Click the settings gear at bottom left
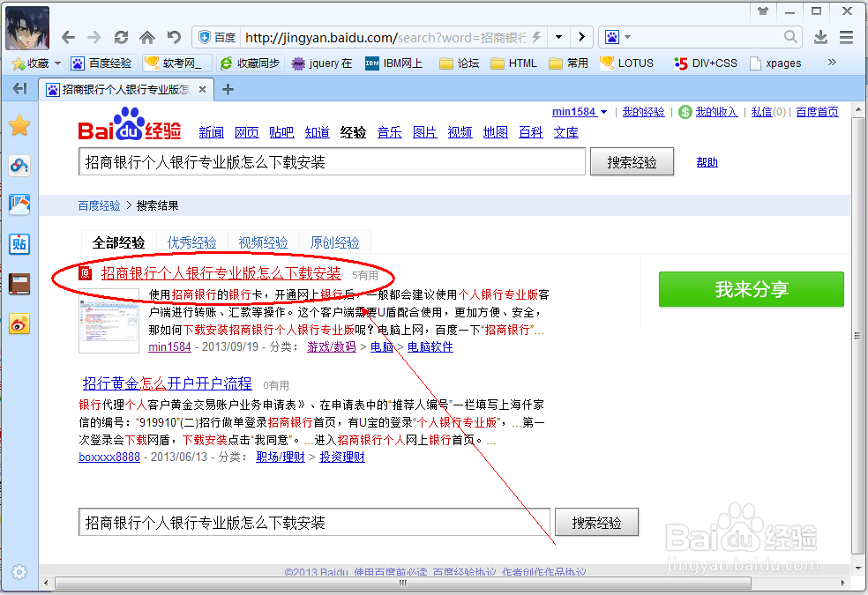This screenshot has width=868, height=595. click(x=19, y=571)
